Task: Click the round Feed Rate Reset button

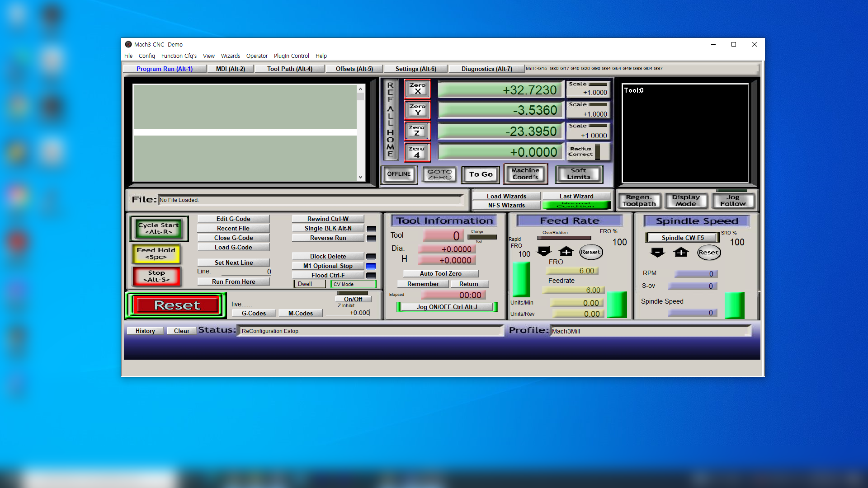Action: point(590,252)
